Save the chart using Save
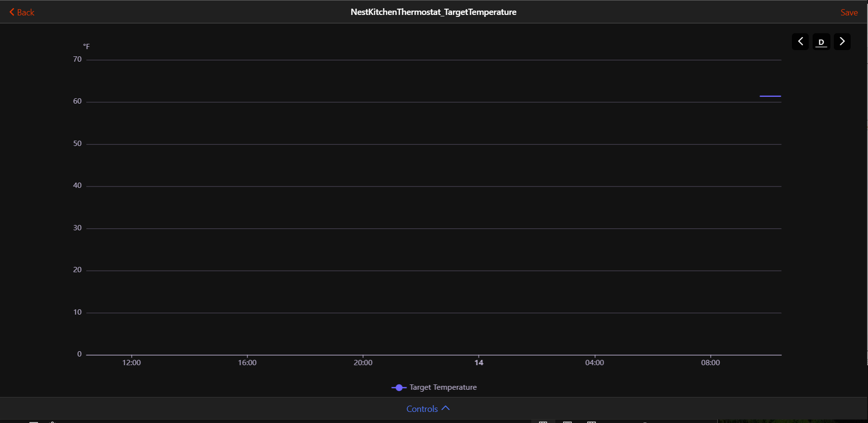This screenshot has width=868, height=423. pyautogui.click(x=849, y=13)
